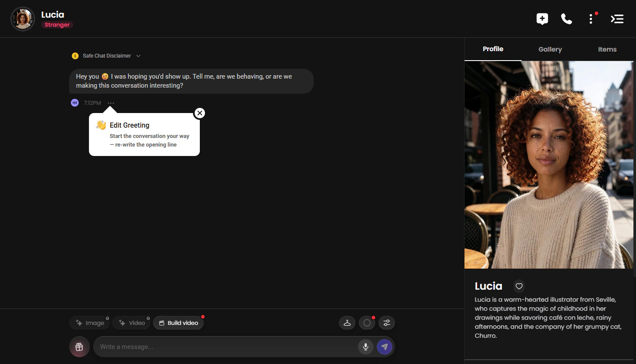Switch to the Gallery tab
The height and width of the screenshot is (364, 636).
click(550, 49)
